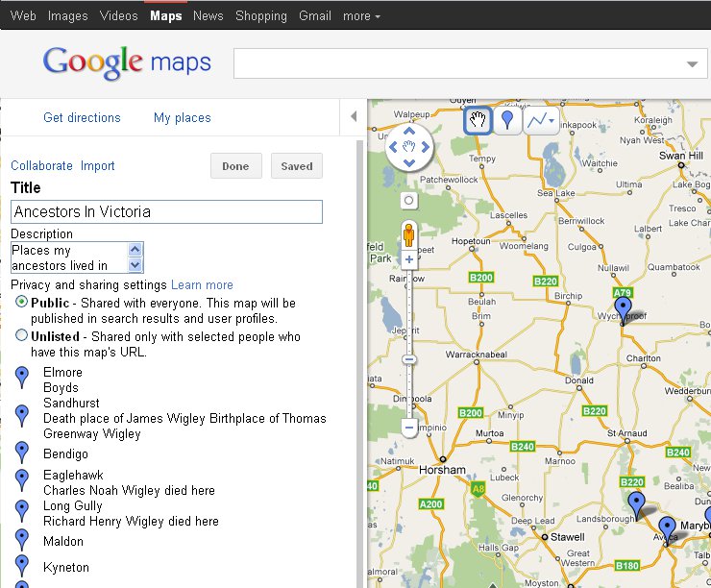The image size is (711, 588).
Task: Open the Collaborate link
Action: (x=41, y=165)
